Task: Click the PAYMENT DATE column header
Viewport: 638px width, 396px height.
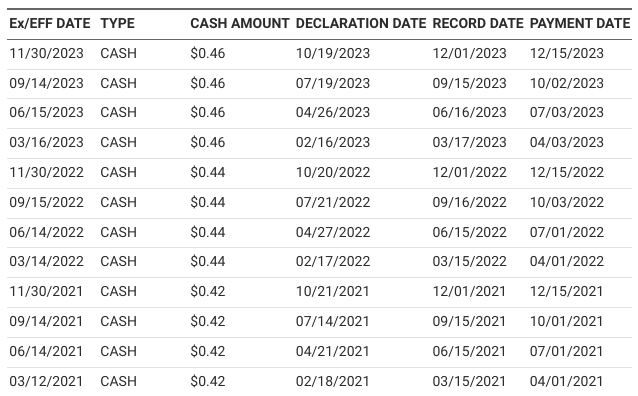Action: 580,24
